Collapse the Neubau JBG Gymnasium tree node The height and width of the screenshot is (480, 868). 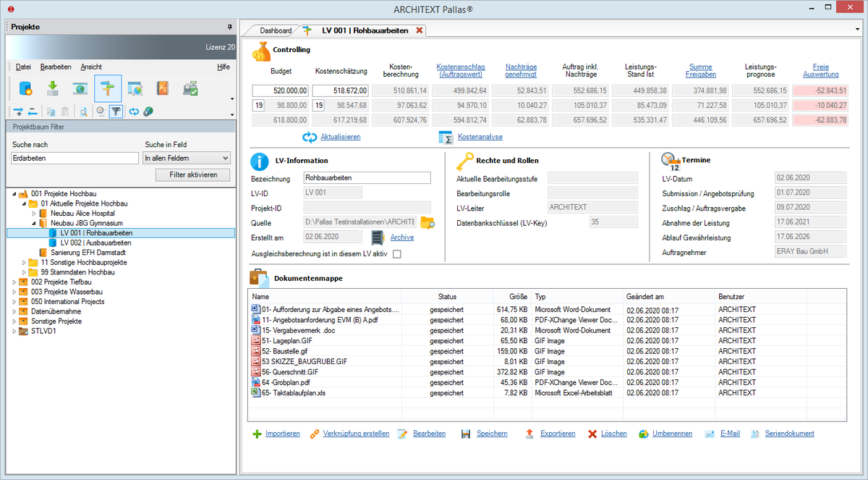[x=33, y=224]
